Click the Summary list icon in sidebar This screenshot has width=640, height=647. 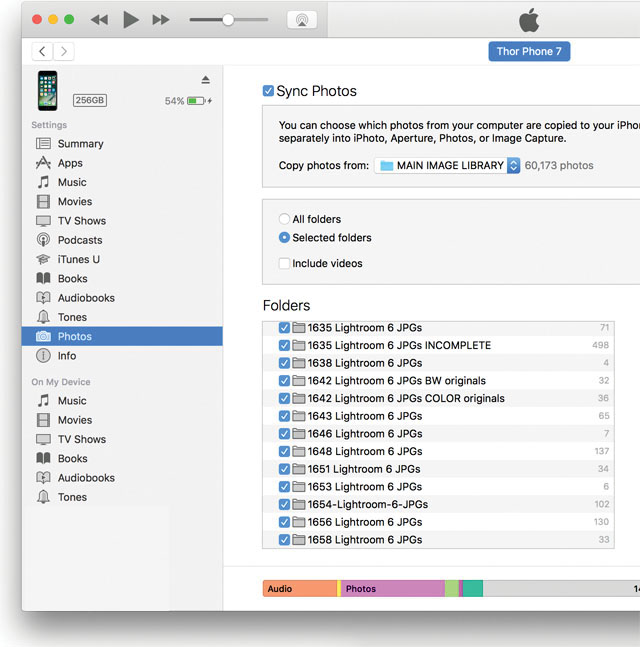pyautogui.click(x=43, y=144)
